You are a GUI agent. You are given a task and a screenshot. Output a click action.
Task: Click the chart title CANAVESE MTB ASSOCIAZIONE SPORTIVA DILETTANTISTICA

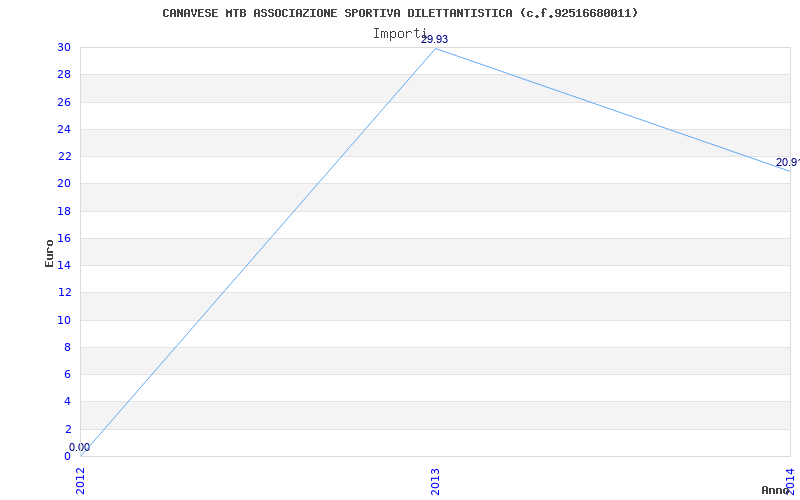coord(400,13)
